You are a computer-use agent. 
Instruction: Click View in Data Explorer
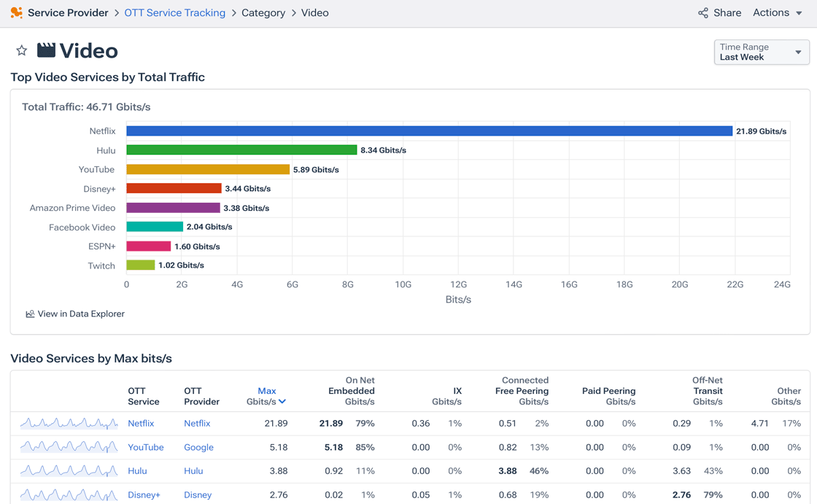(x=80, y=314)
